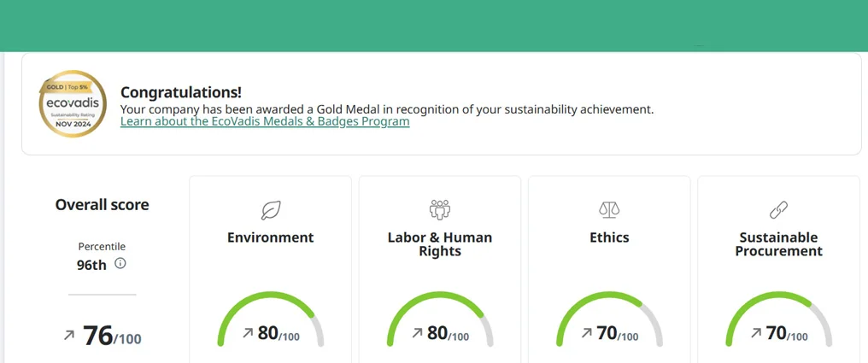This screenshot has width=868, height=363.
Task: Click the 96th percentile value
Action: [91, 265]
